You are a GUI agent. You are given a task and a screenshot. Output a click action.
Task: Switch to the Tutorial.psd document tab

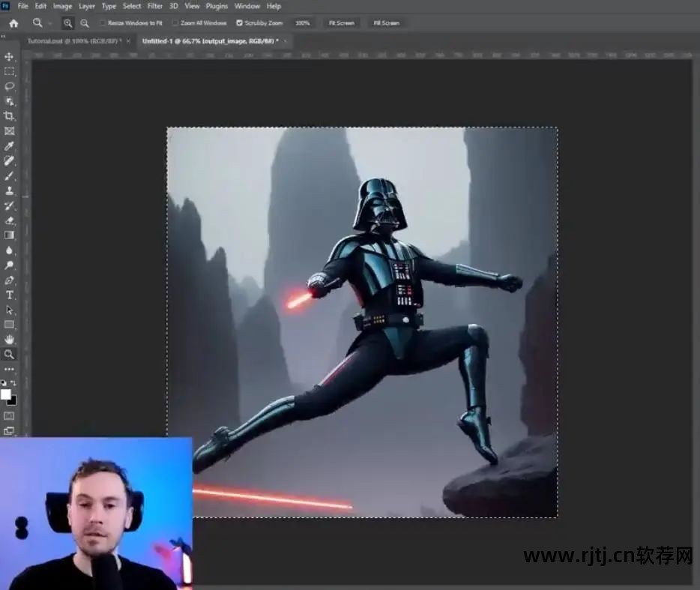tap(73, 41)
